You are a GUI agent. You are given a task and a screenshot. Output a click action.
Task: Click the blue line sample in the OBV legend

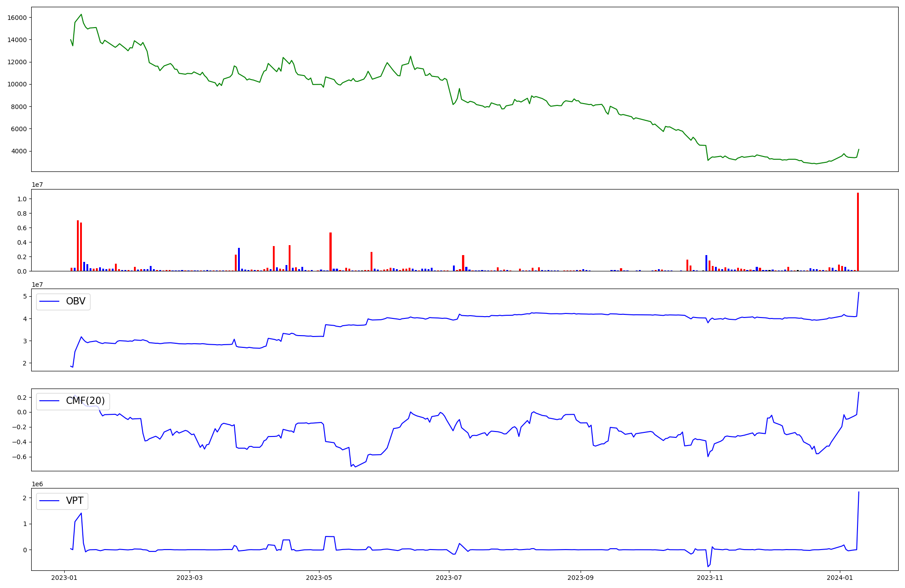pyautogui.click(x=50, y=301)
